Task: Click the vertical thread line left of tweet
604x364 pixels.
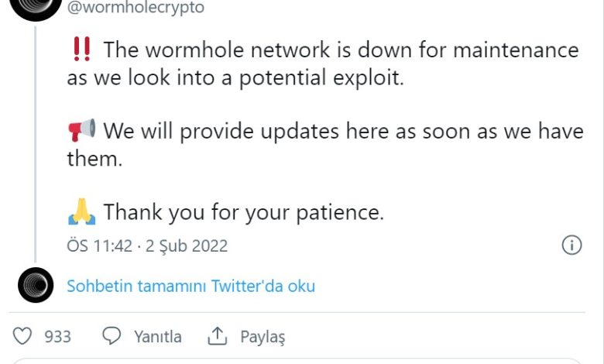Action: (36, 139)
